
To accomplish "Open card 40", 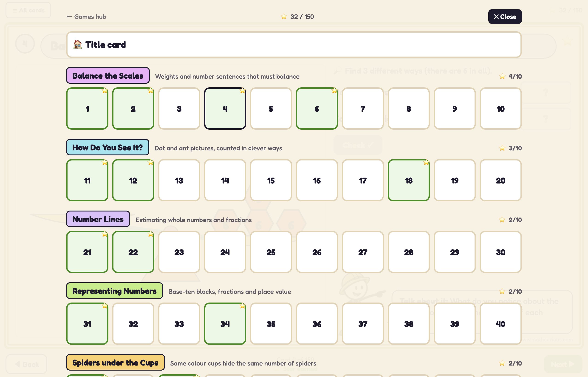I will 501,324.
